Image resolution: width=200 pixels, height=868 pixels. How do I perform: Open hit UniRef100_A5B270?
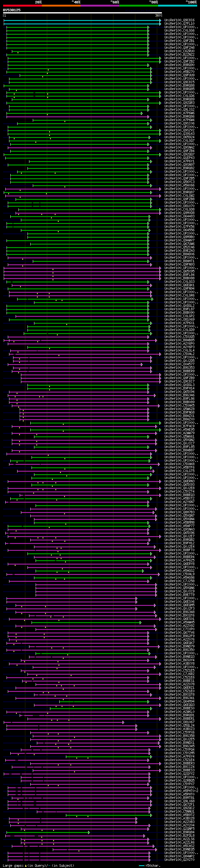pos(179,72)
